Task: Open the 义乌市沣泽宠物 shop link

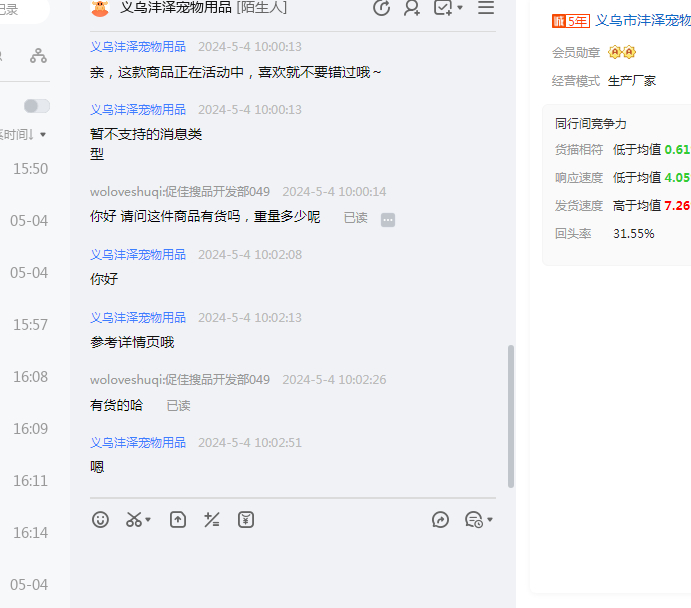Action: coord(643,20)
